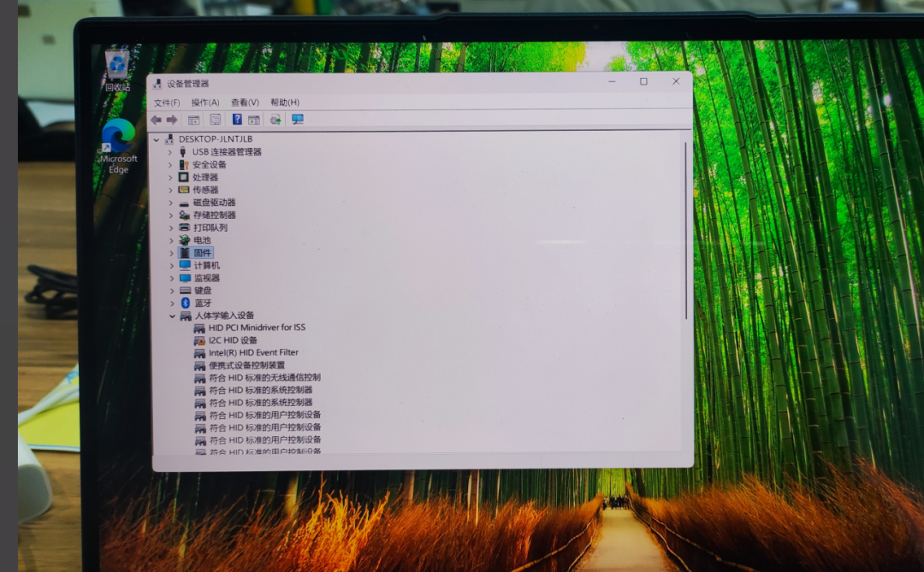924x572 pixels.
Task: Select 符合 HID 标准的无线通信控制 device
Action: click(x=265, y=378)
